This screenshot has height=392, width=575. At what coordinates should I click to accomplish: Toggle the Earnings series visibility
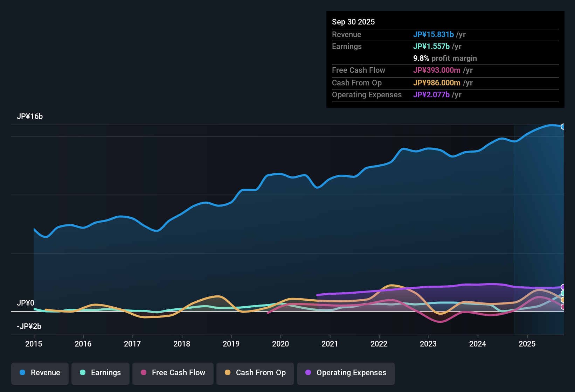pyautogui.click(x=100, y=373)
